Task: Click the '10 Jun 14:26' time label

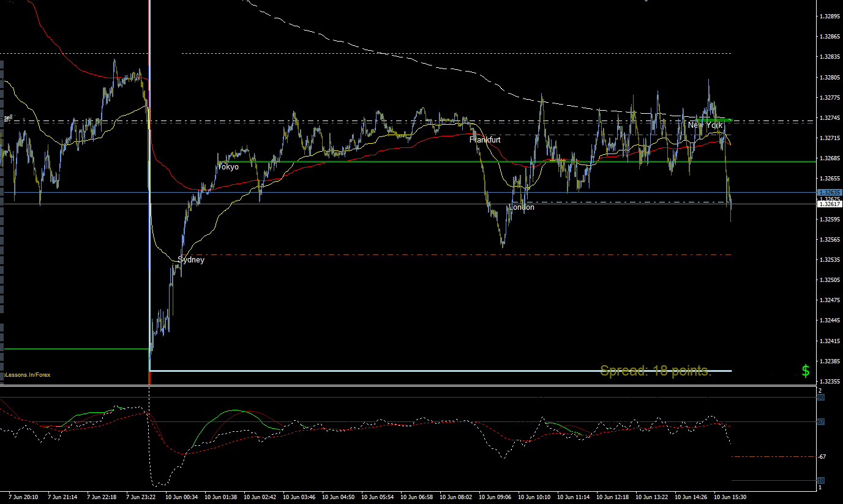Action: click(691, 497)
